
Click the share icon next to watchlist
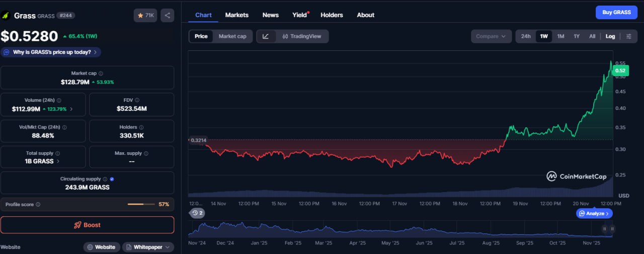point(168,16)
